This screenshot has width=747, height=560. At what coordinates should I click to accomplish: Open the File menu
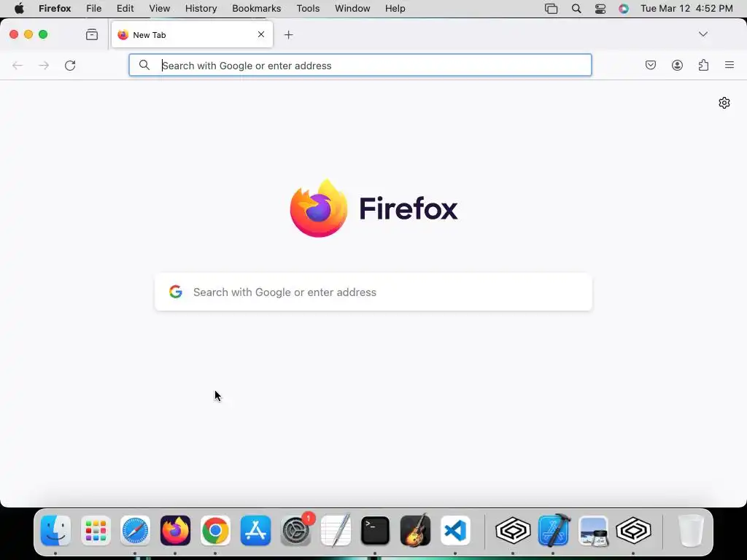pyautogui.click(x=94, y=9)
